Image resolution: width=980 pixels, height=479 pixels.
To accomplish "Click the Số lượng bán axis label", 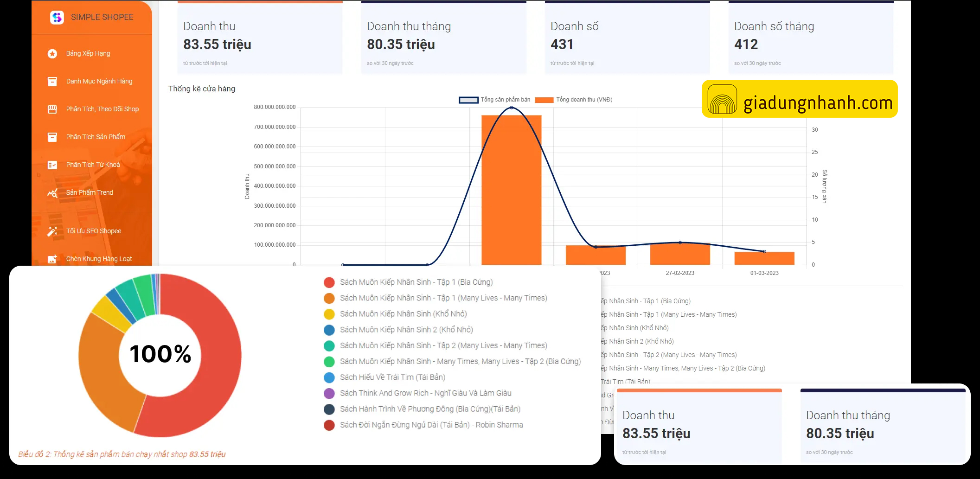I will 825,186.
